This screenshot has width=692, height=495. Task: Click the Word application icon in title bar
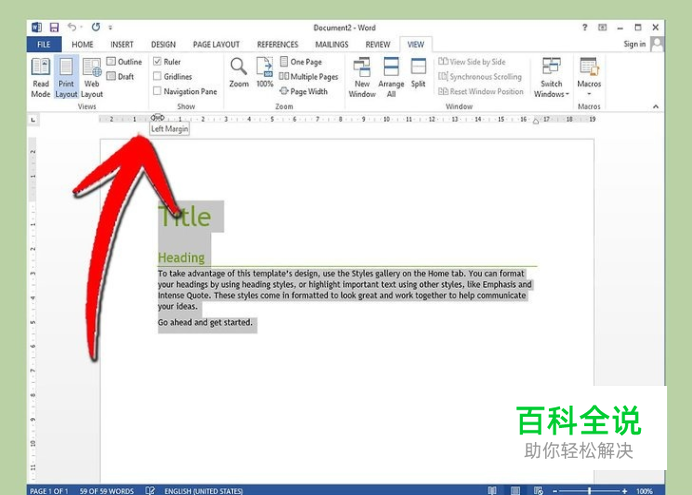[x=37, y=27]
